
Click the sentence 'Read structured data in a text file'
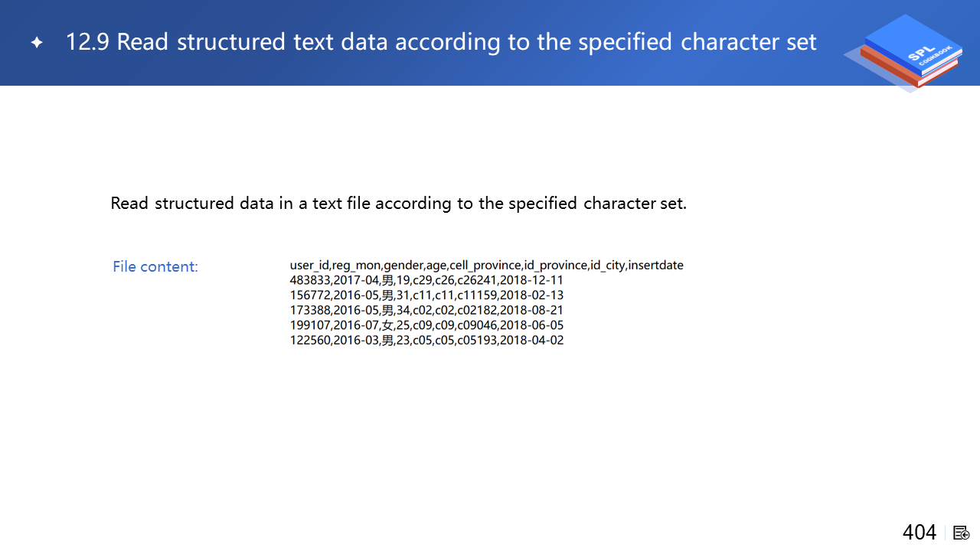coord(398,204)
